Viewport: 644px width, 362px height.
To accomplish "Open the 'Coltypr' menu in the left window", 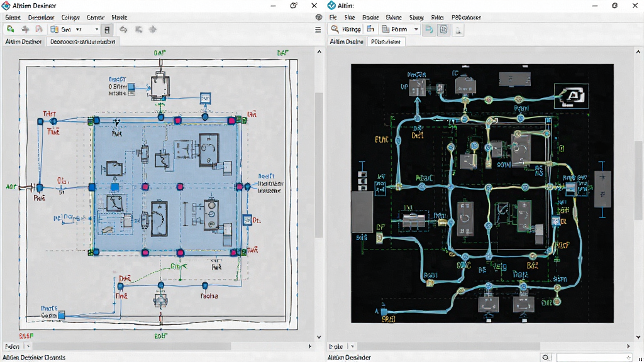I will 70,18.
